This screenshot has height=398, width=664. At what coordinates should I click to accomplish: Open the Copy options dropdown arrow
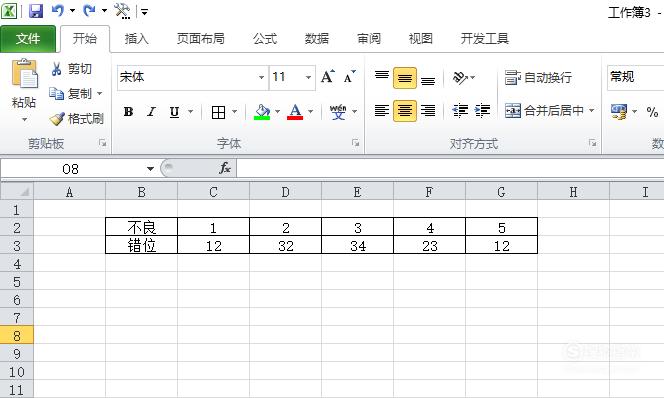(100, 93)
